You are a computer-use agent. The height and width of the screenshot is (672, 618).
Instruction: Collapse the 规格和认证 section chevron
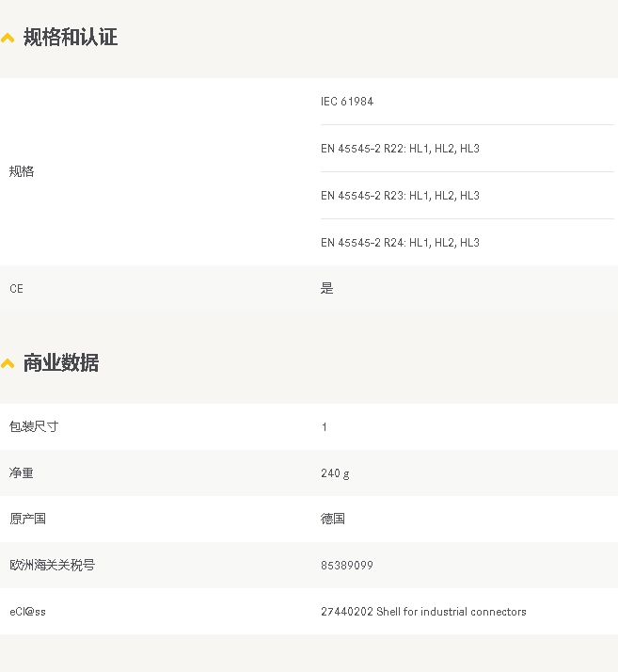8,39
